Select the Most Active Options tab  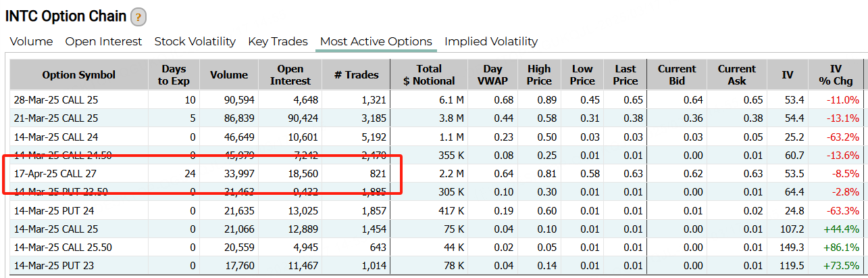tap(376, 41)
